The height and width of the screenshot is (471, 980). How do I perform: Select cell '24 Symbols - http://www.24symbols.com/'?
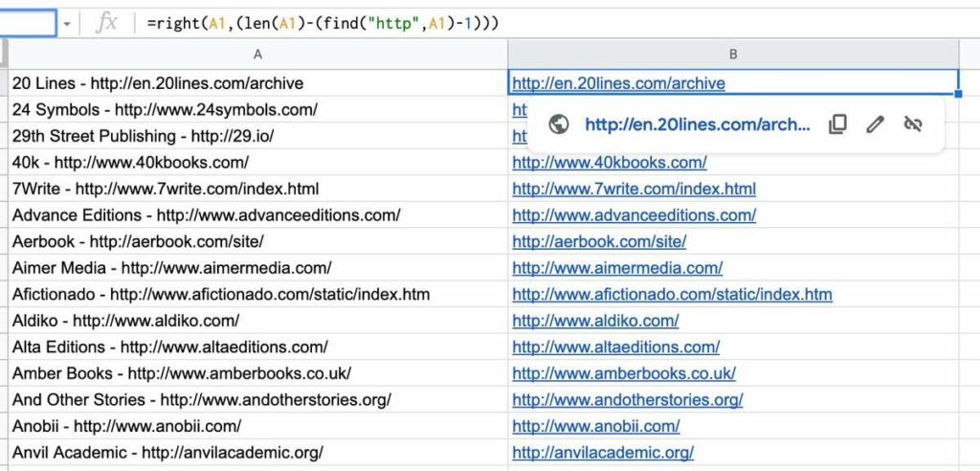click(x=257, y=109)
